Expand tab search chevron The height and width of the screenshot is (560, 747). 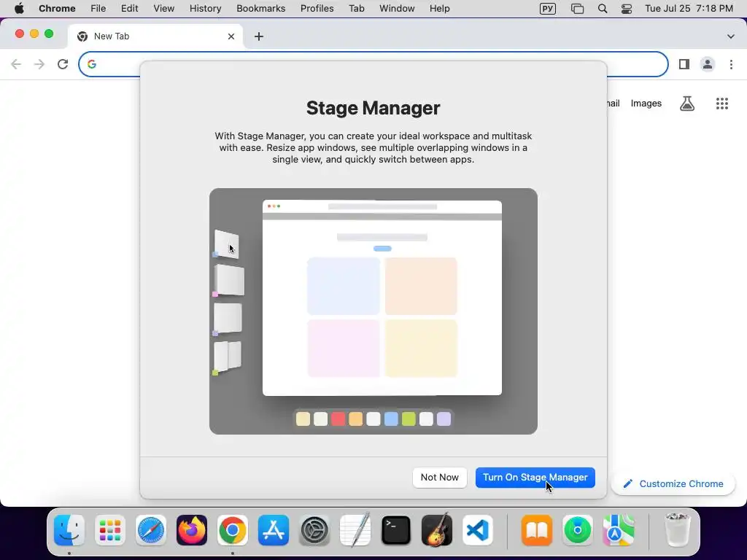[730, 36]
